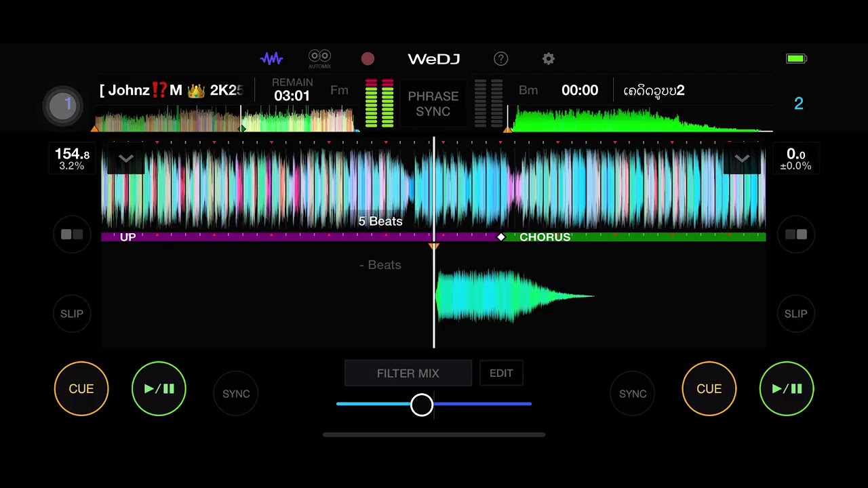
Task: Click the right deck track overview waveform
Action: click(640, 119)
